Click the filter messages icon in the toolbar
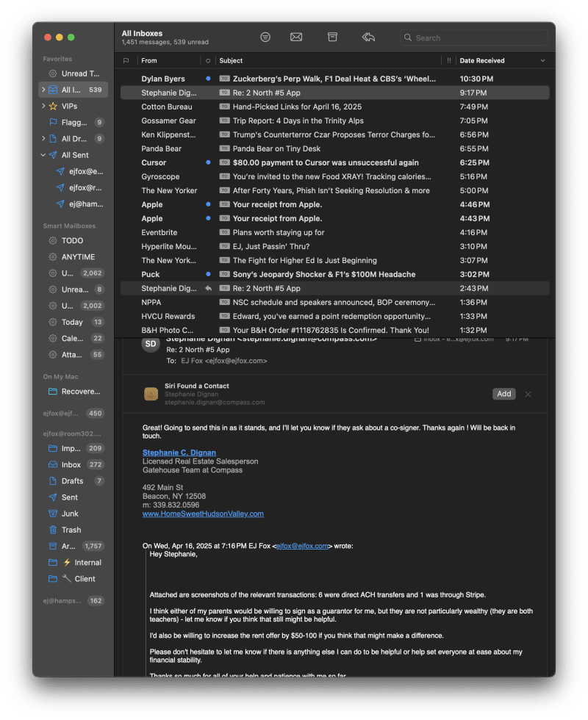Screen dimensions: 588x720 (x=265, y=37)
